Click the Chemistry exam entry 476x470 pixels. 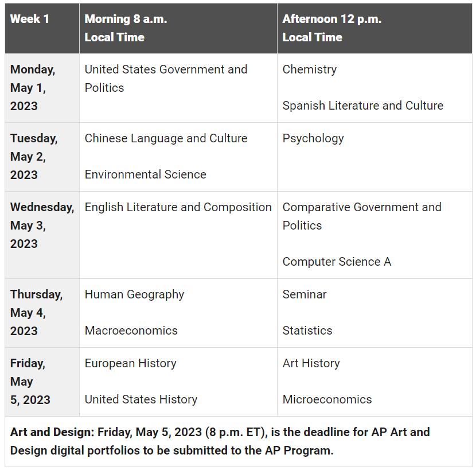pos(310,69)
